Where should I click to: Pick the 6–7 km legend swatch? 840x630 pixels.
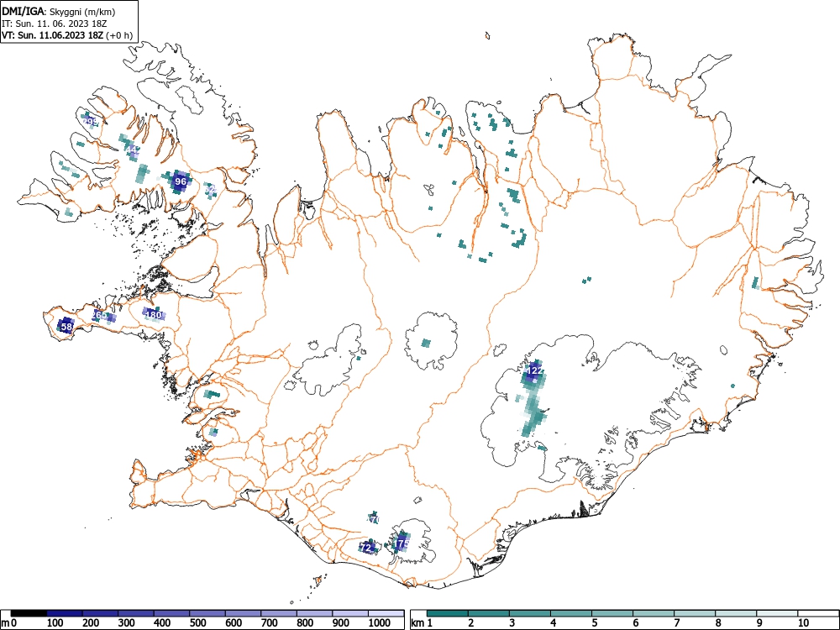click(654, 613)
